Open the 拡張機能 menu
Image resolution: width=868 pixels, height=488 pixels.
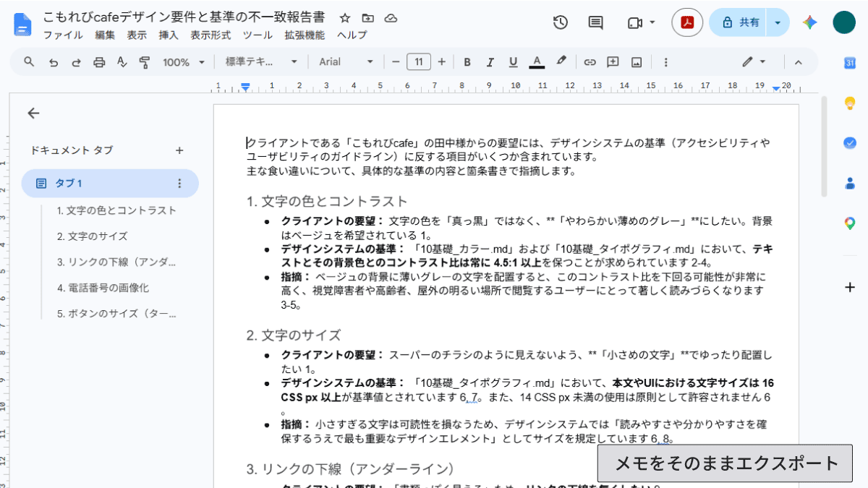pyautogui.click(x=305, y=35)
